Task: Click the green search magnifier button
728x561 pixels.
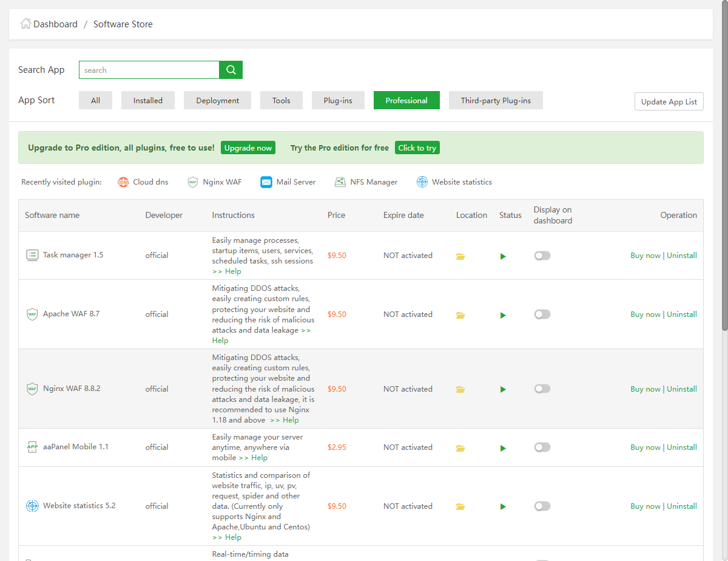Action: (x=231, y=70)
